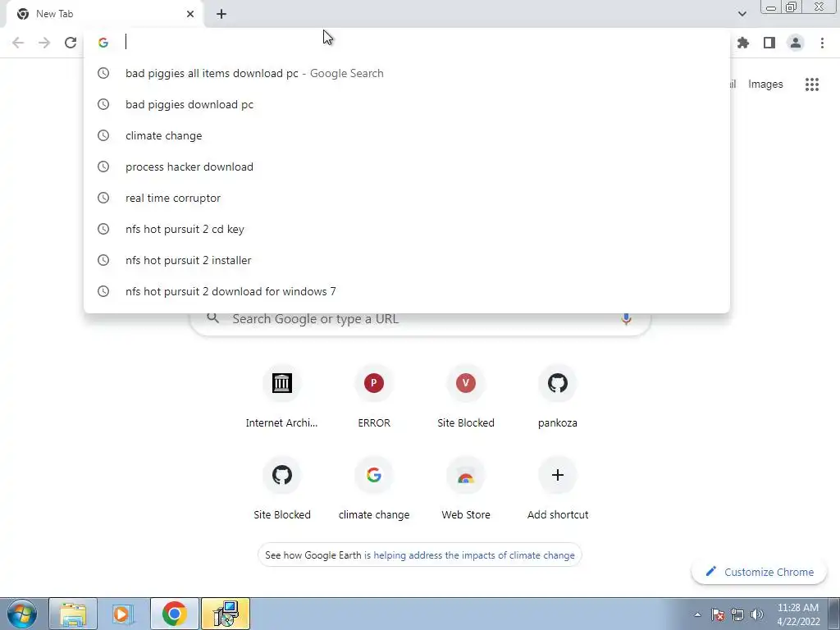Viewport: 840px width, 630px height.
Task: Open the installer icon in taskbar
Action: (x=225, y=614)
